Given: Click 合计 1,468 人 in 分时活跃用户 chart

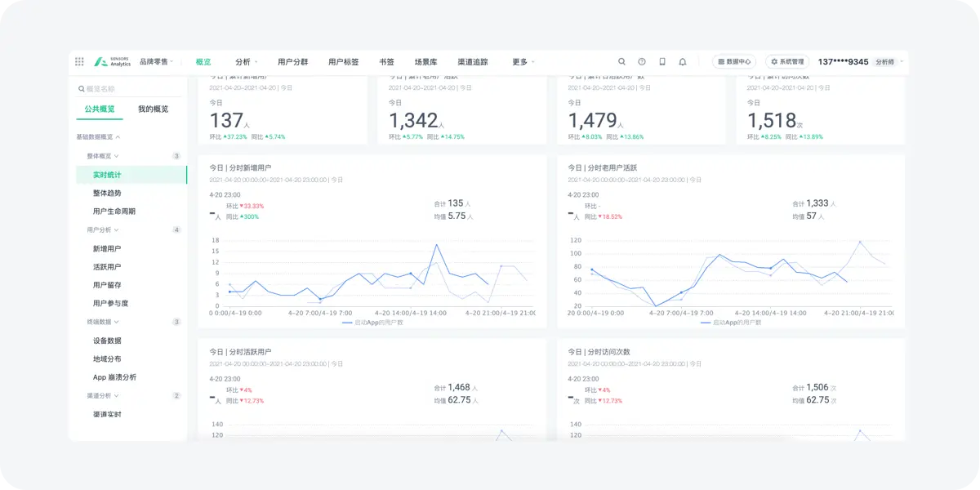Looking at the screenshot, I should pos(456,388).
